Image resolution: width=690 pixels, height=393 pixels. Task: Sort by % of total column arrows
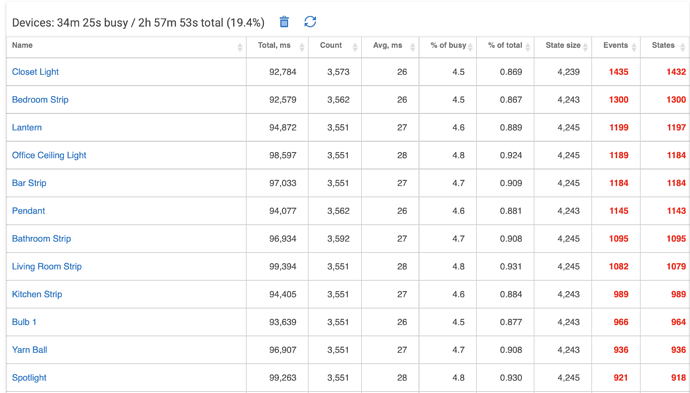(528, 47)
